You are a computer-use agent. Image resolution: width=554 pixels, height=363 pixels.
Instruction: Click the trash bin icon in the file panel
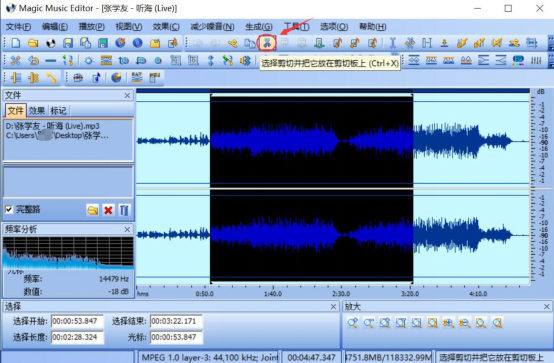(x=124, y=210)
